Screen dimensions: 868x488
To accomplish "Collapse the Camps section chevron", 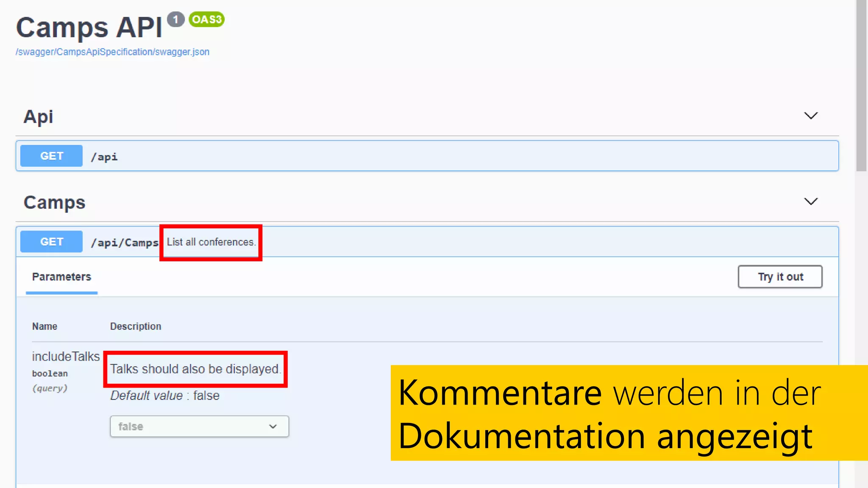I will (811, 202).
